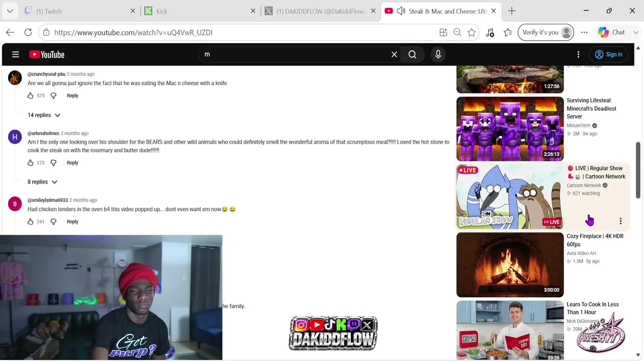Open the zoom magnifier in the address bar
This screenshot has width=644, height=362.
(x=457, y=32)
